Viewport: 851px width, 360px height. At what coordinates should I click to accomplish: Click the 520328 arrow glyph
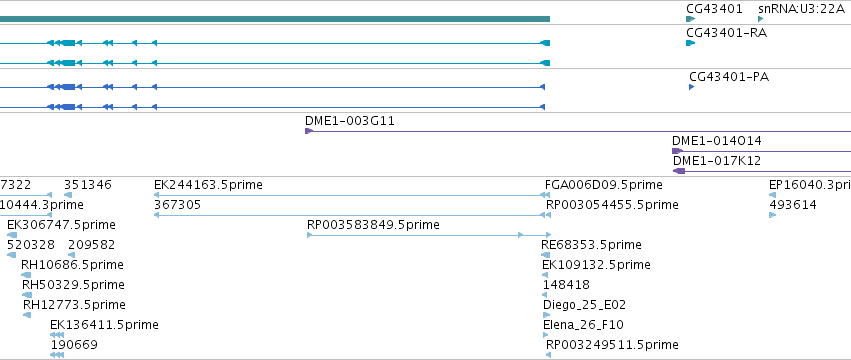pyautogui.click(x=11, y=255)
